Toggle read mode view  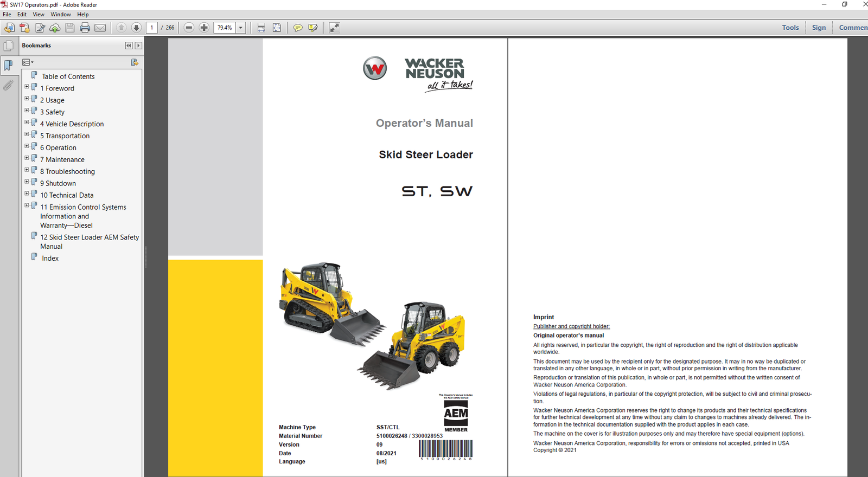334,28
